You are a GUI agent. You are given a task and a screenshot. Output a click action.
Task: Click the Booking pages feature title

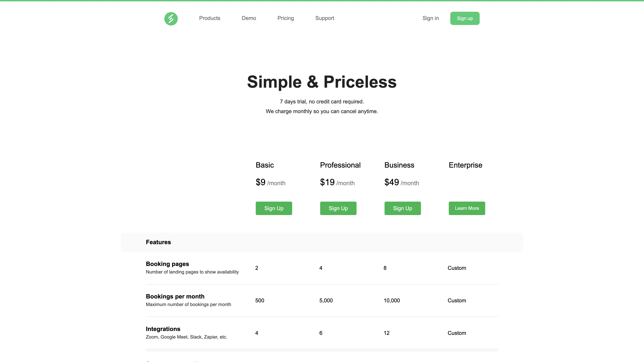point(167,264)
